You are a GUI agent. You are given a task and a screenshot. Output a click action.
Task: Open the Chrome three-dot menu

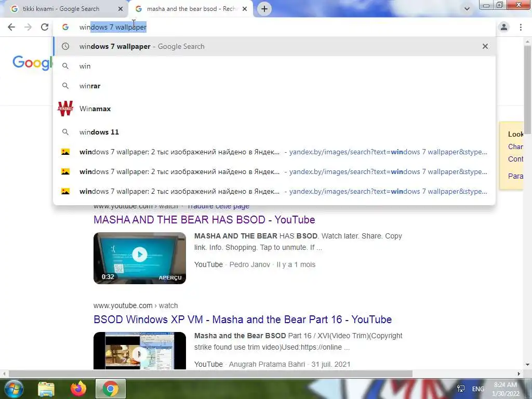521,27
